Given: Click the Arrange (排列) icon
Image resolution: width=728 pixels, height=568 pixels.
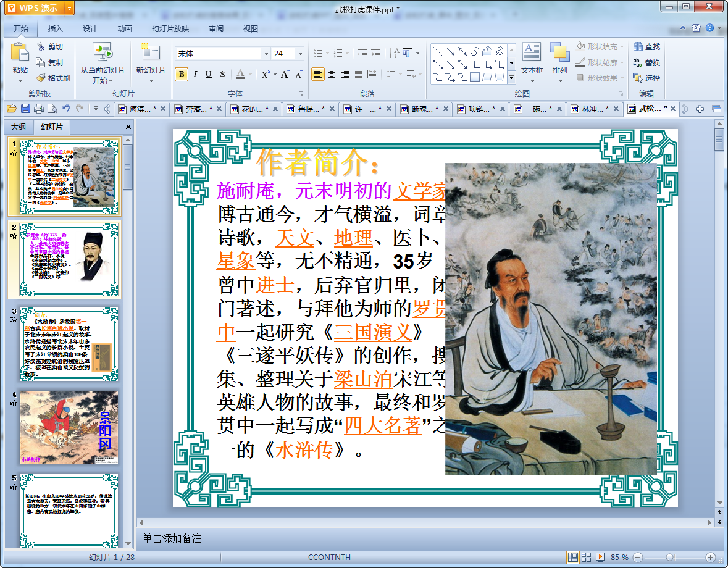Looking at the screenshot, I should pos(559,52).
